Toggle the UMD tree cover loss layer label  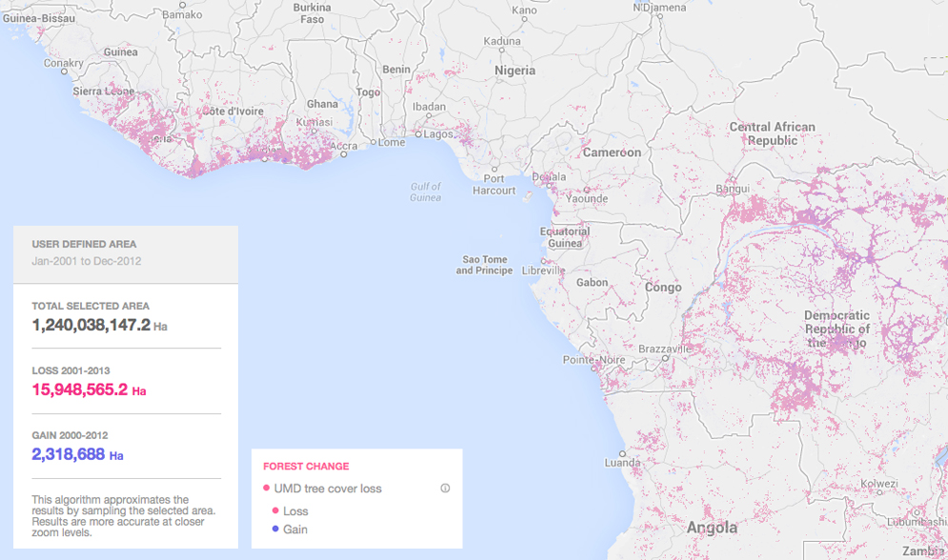pyautogui.click(x=328, y=489)
